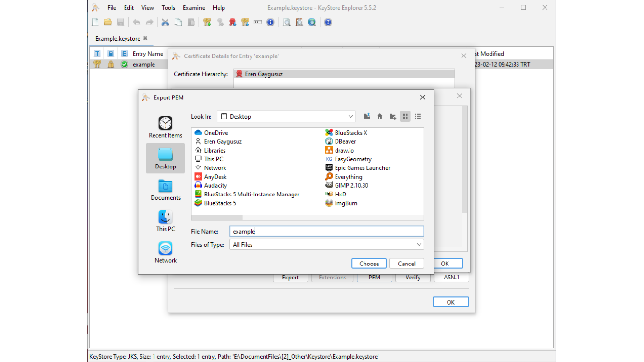The width and height of the screenshot is (644, 362).
Task: Click the Examine Clipboard icon
Action: point(299,22)
